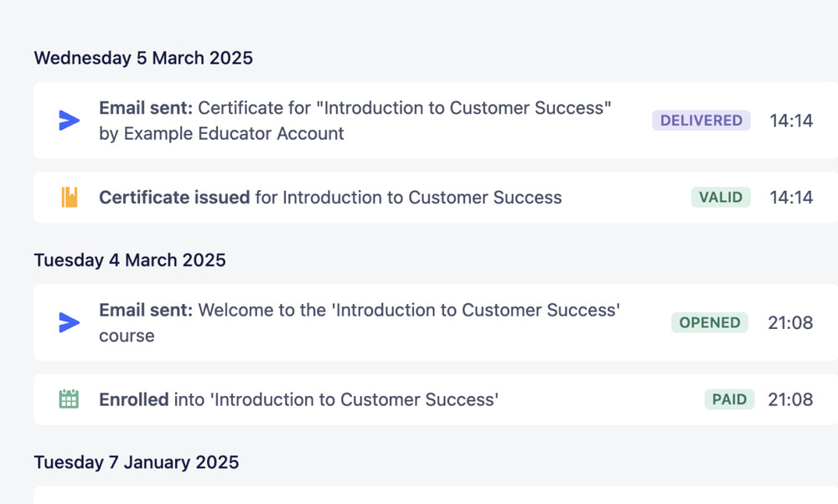
Task: Collapse the Tuesday 4 March 2025 group
Action: coord(129,260)
